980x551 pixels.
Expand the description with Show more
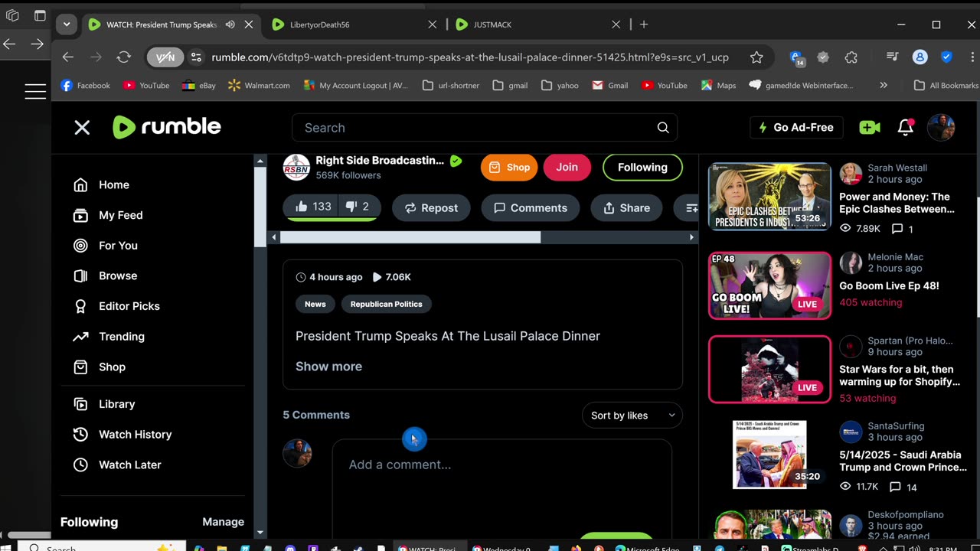tap(328, 367)
